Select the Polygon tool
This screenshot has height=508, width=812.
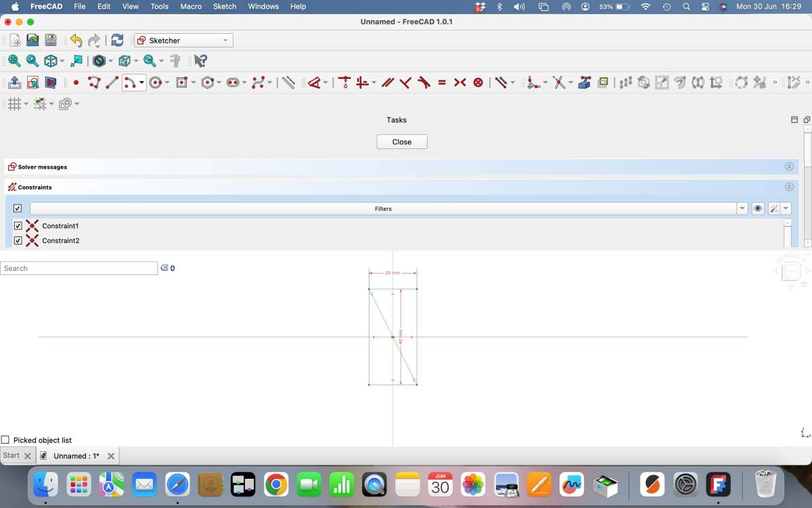pyautogui.click(x=208, y=83)
